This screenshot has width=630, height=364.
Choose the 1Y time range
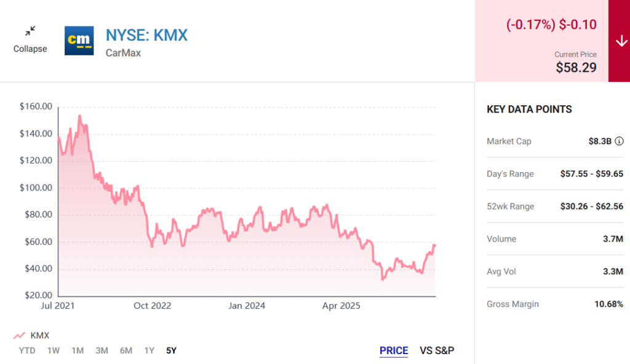coord(150,350)
